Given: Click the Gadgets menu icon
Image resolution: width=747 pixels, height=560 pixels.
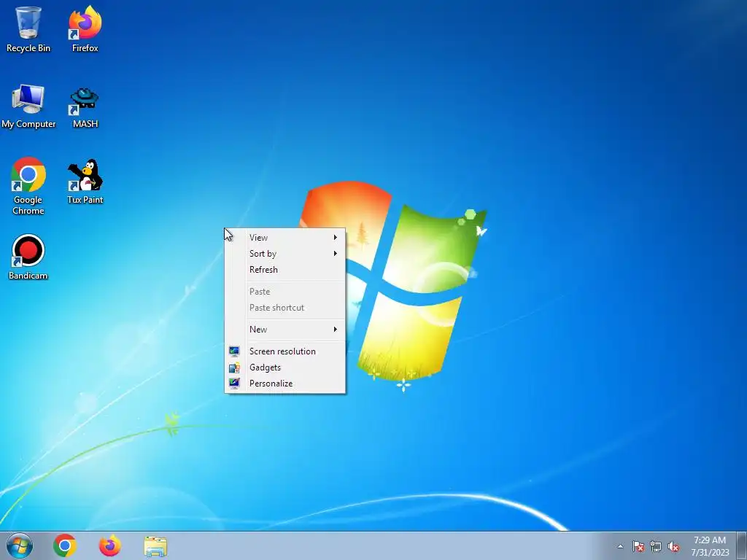Looking at the screenshot, I should click(x=234, y=367).
